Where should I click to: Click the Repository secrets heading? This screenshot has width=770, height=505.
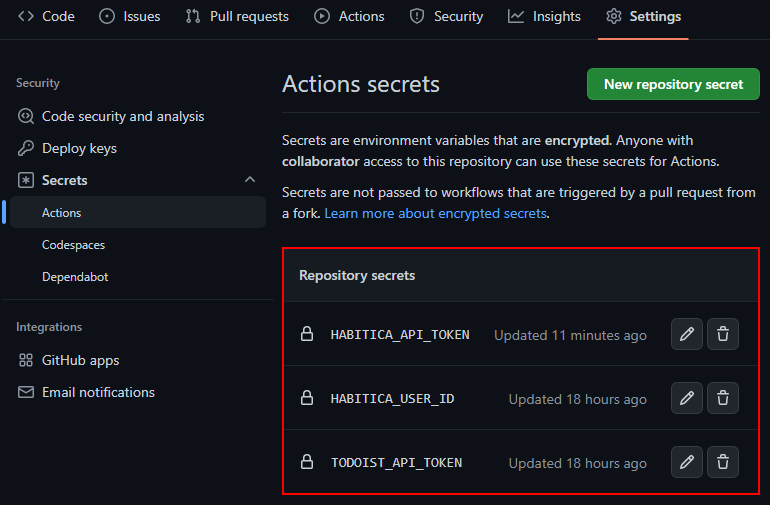pyautogui.click(x=357, y=275)
